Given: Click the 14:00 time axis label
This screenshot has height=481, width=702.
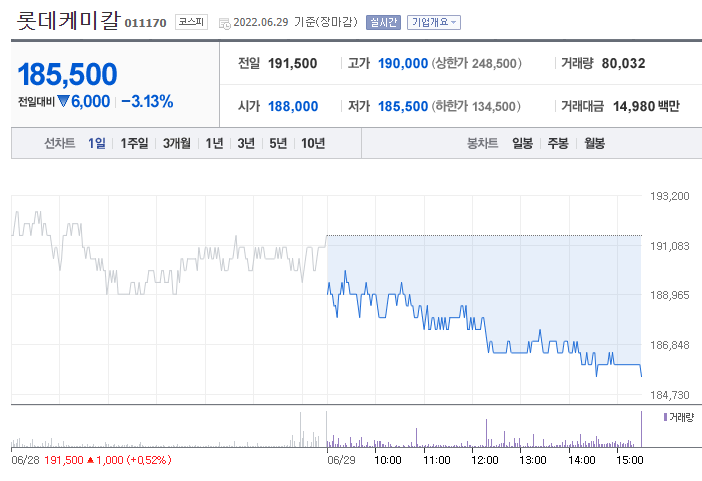Looking at the screenshot, I should point(582,460).
